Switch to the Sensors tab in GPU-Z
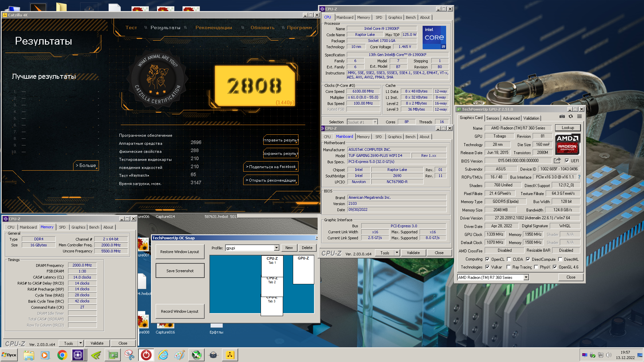644x362 pixels. click(493, 118)
